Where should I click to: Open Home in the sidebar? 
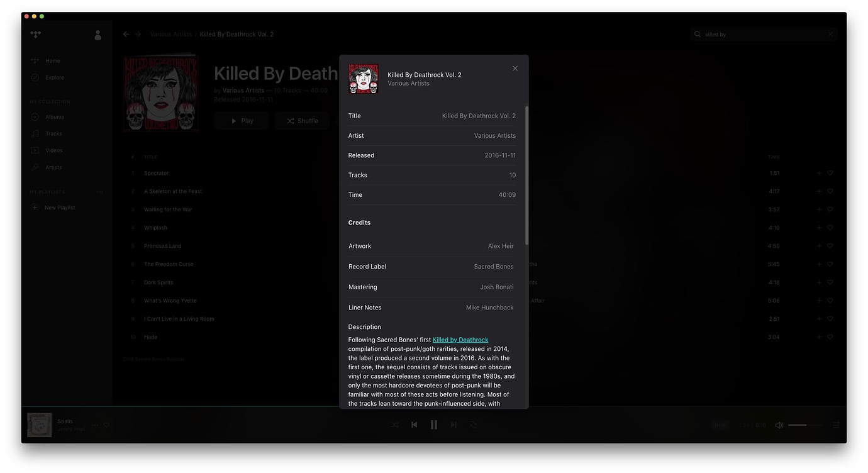(53, 61)
